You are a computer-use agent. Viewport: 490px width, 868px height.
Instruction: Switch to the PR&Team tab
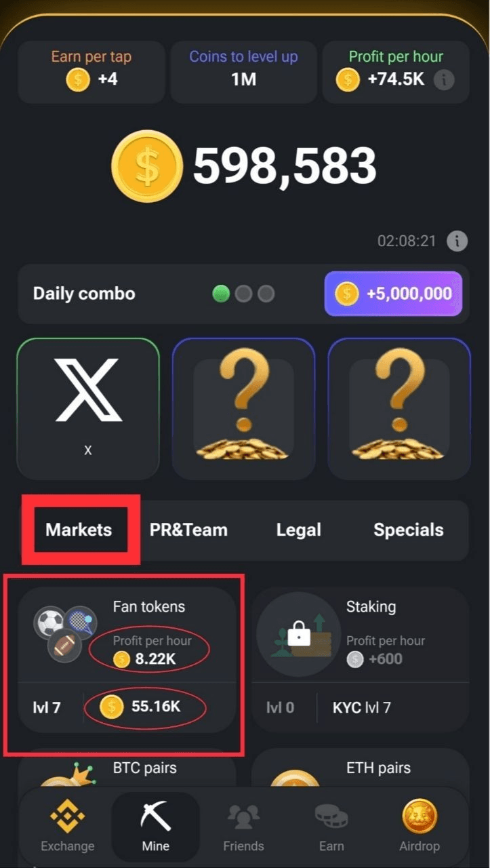click(x=188, y=530)
